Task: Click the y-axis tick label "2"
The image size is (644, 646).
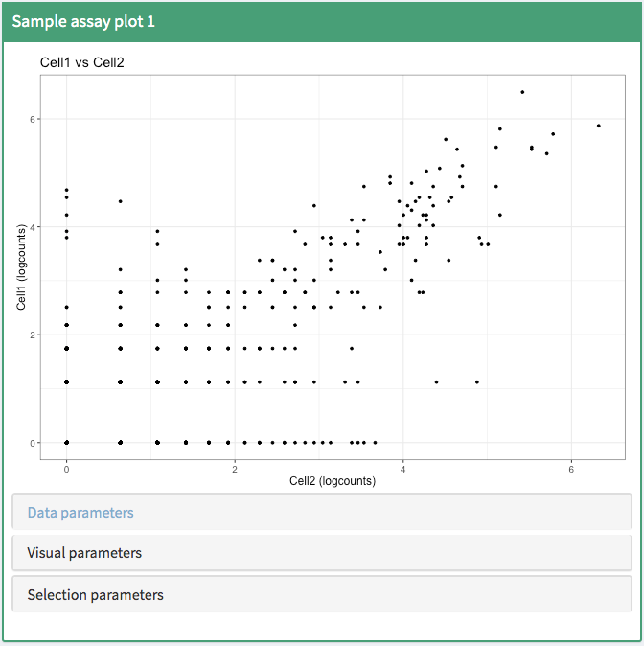Action: 32,335
